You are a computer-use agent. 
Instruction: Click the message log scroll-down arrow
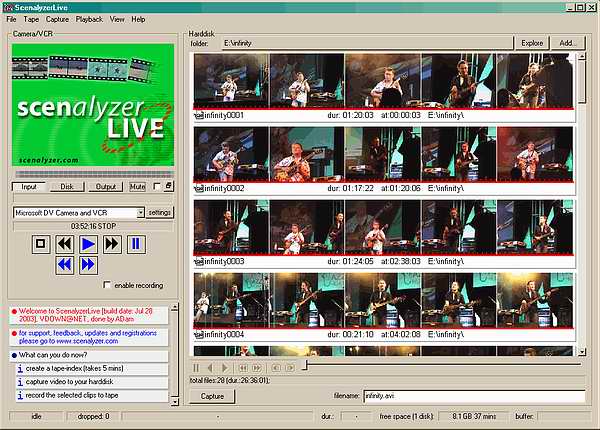174,402
